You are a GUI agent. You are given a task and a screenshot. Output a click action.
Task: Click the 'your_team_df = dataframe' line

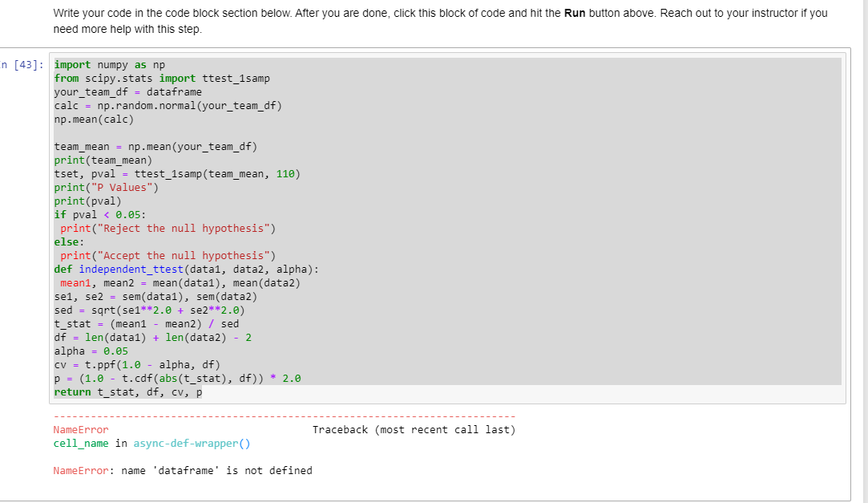[128, 92]
